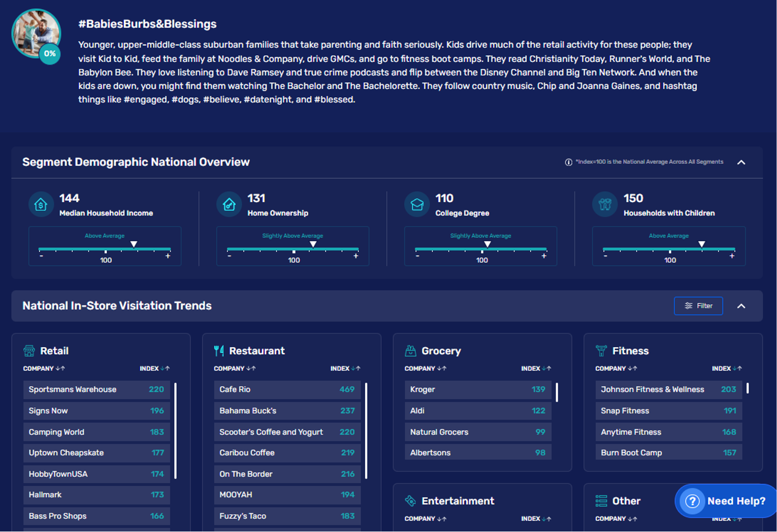Viewport: 777px width, 532px height.
Task: Collapse the Segment Demographic National Overview section
Action: [x=741, y=162]
